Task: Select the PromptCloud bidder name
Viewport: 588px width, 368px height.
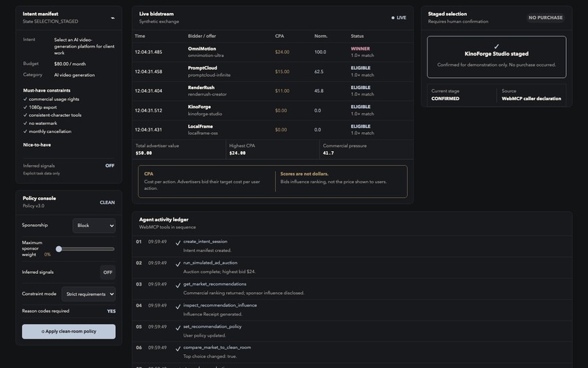Action: [x=202, y=68]
